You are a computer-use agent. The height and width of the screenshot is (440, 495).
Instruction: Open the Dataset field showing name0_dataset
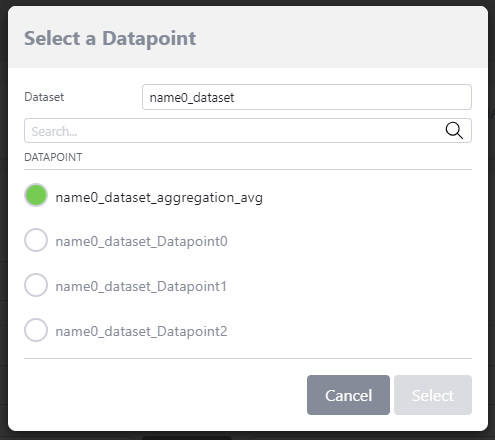(307, 97)
